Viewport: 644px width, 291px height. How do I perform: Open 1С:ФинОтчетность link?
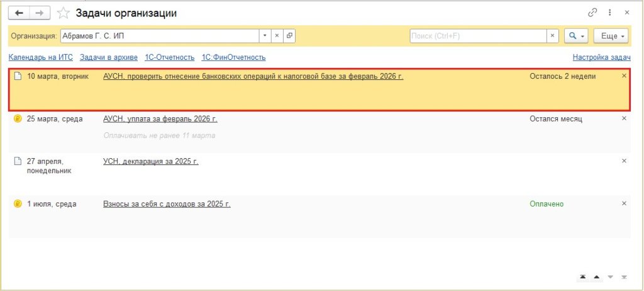click(233, 57)
